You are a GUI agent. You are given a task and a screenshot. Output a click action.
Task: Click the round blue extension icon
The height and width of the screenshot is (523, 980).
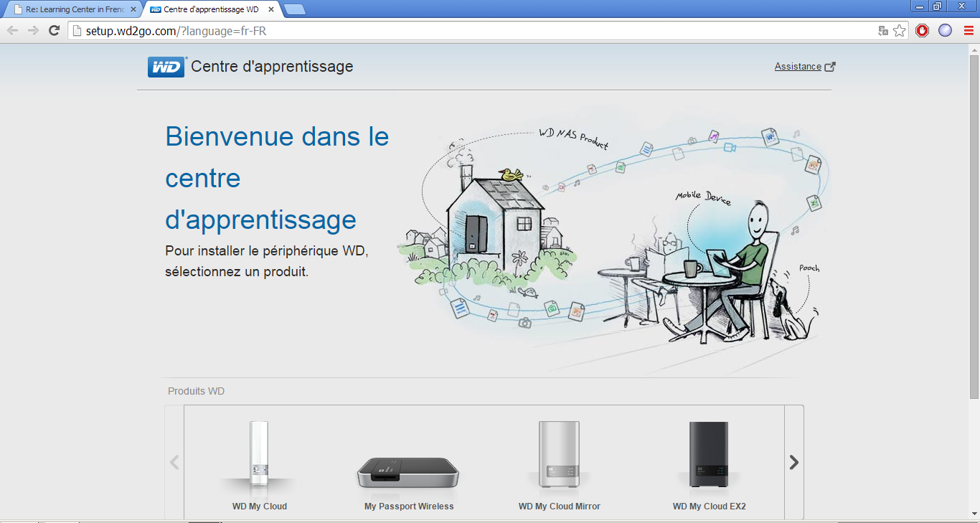click(x=946, y=30)
